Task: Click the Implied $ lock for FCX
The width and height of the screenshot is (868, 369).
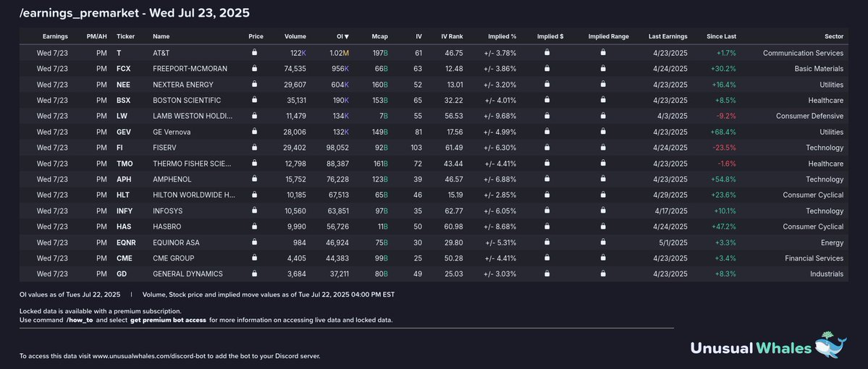Action: pyautogui.click(x=547, y=69)
